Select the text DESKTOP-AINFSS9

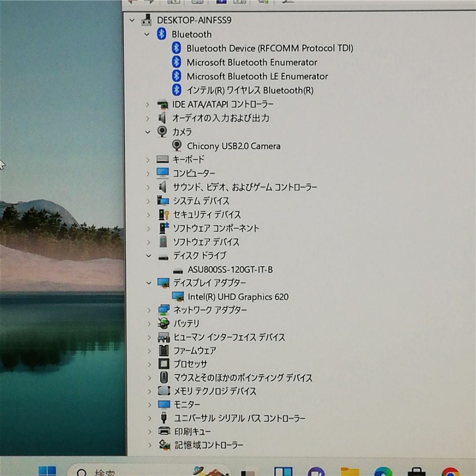tap(194, 20)
